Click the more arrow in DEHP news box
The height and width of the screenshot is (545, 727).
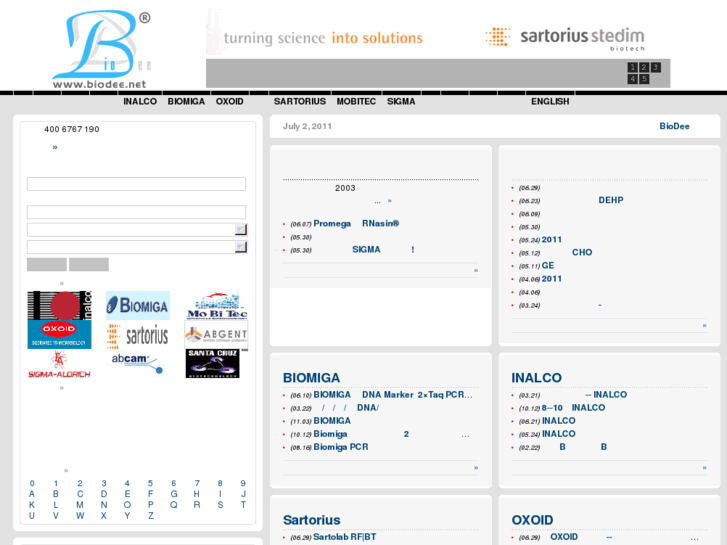704,326
